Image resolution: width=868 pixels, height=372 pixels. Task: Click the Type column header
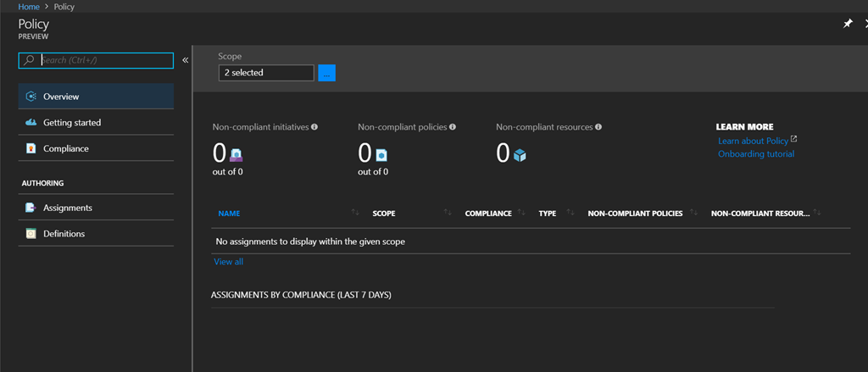point(548,214)
